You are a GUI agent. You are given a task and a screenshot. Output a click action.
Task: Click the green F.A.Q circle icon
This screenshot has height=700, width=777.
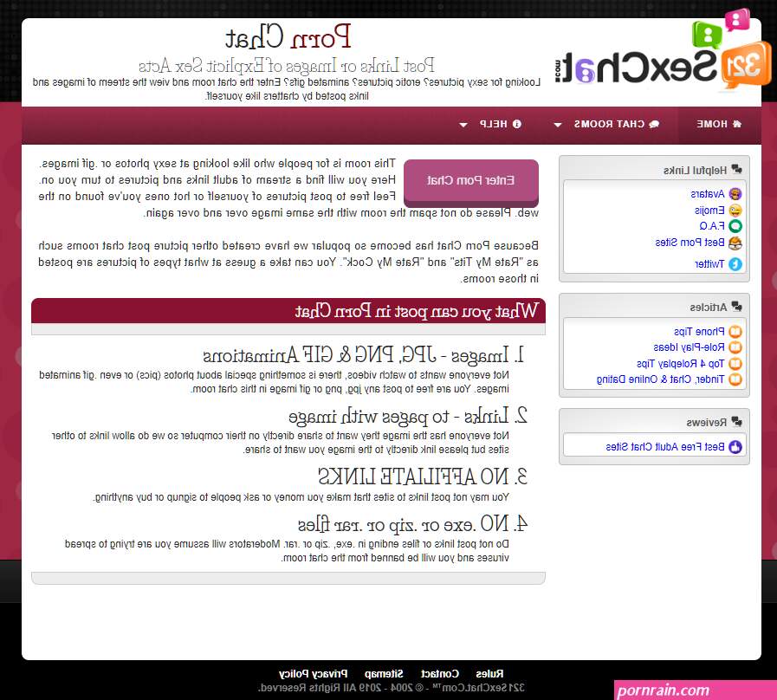tap(735, 226)
